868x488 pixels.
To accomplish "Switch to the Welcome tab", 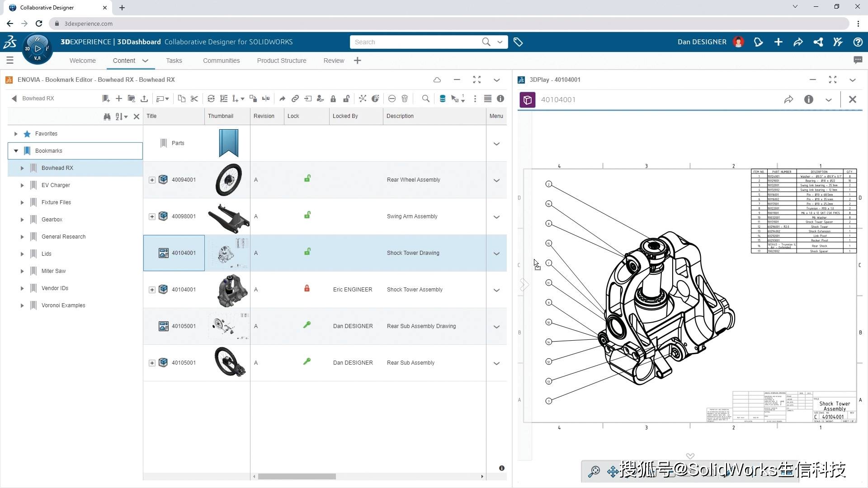I will tap(83, 61).
